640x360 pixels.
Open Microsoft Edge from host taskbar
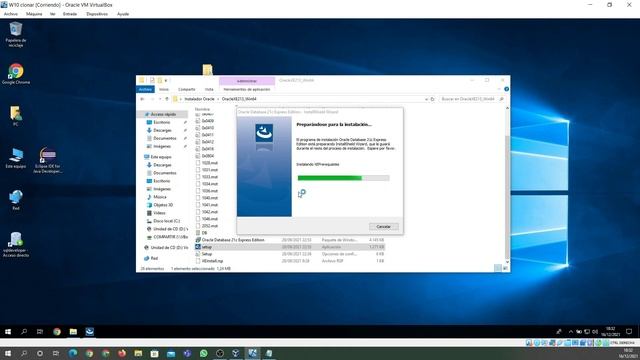[x=73, y=353]
